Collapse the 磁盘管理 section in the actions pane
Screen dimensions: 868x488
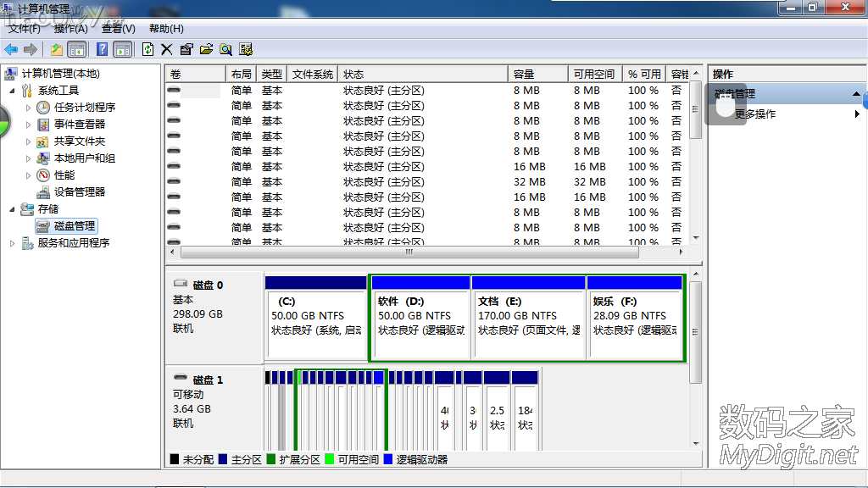[854, 94]
